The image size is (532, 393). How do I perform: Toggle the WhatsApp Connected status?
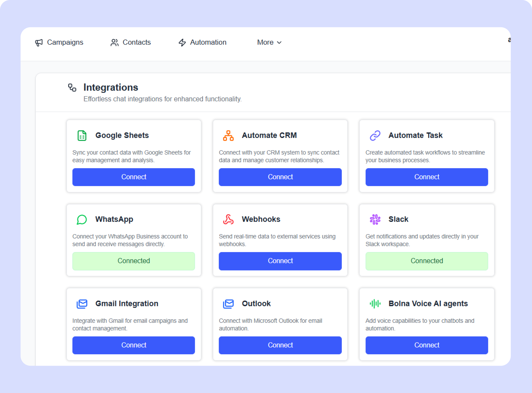(x=134, y=261)
